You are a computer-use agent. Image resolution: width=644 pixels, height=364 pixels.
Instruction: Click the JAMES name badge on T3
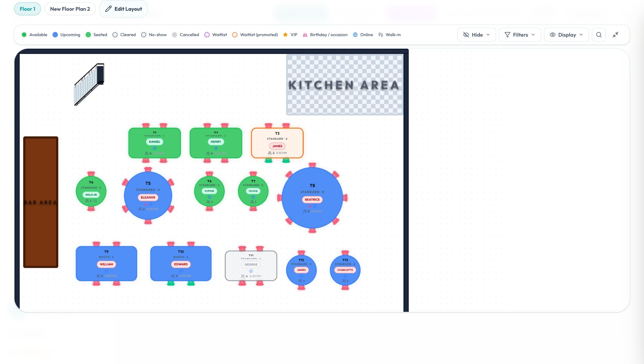tap(277, 146)
